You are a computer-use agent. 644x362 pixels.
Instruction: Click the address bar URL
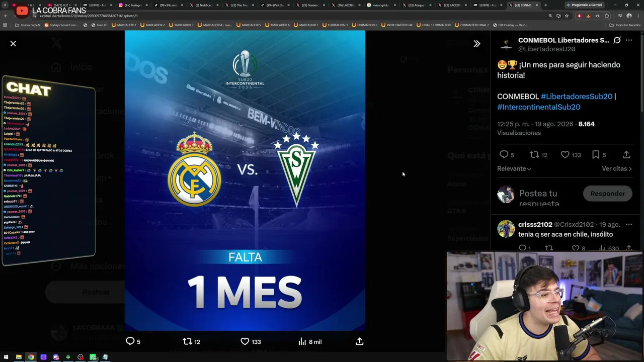(89, 16)
